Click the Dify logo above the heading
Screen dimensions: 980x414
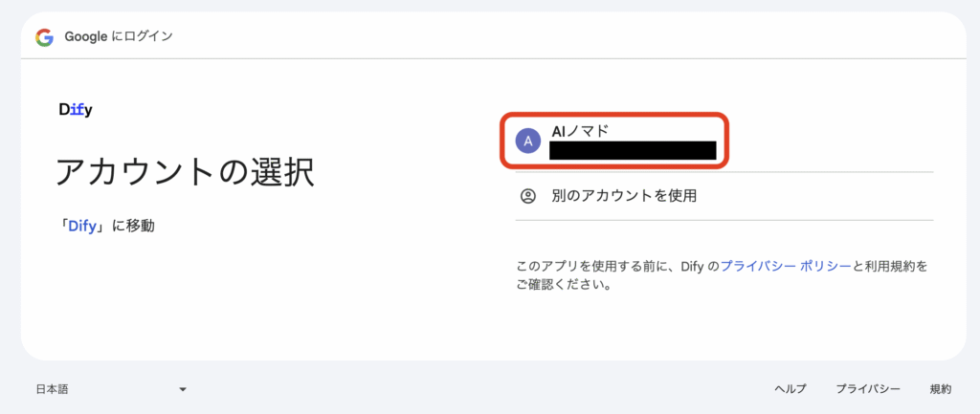(76, 110)
